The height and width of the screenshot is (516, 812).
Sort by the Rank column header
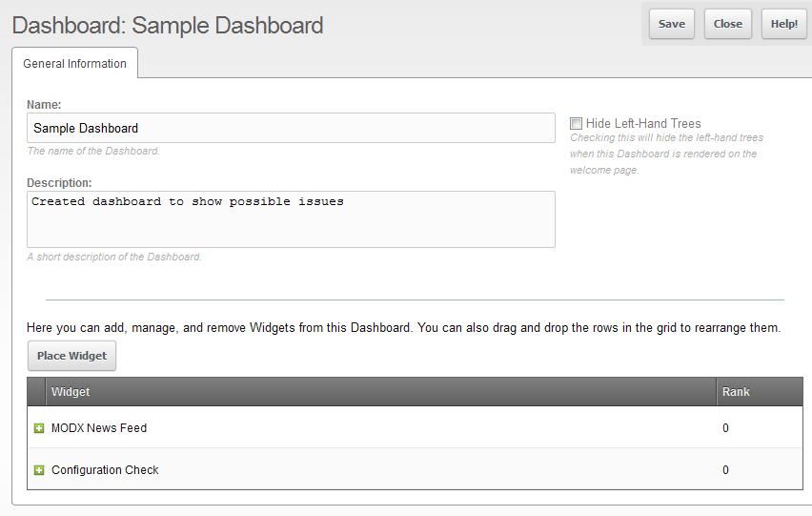[x=759, y=392]
